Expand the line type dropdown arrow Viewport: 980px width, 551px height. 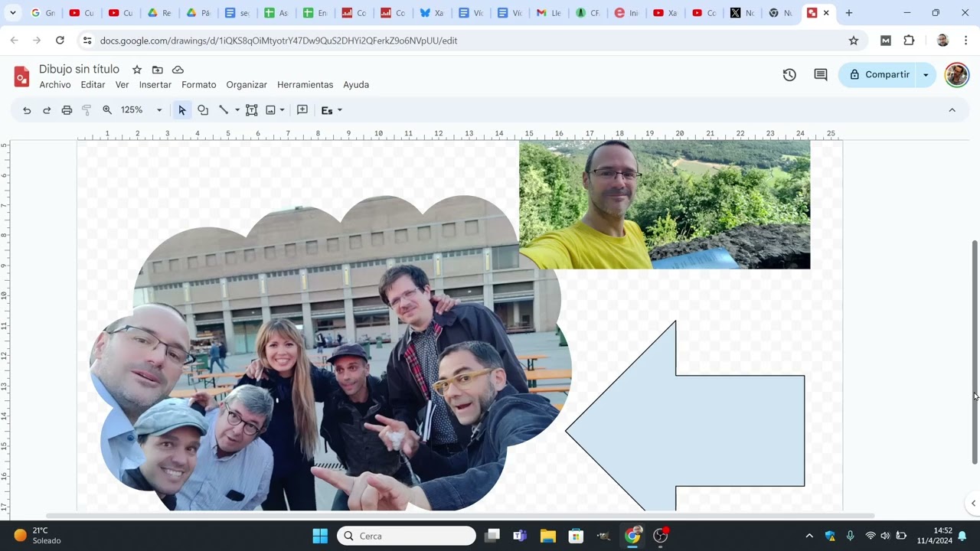[x=237, y=110]
